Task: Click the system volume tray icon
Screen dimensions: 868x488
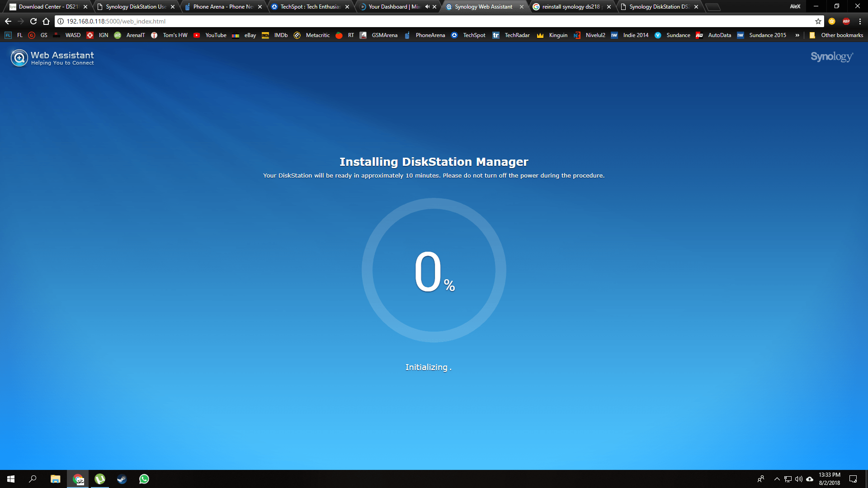Action: tap(798, 479)
